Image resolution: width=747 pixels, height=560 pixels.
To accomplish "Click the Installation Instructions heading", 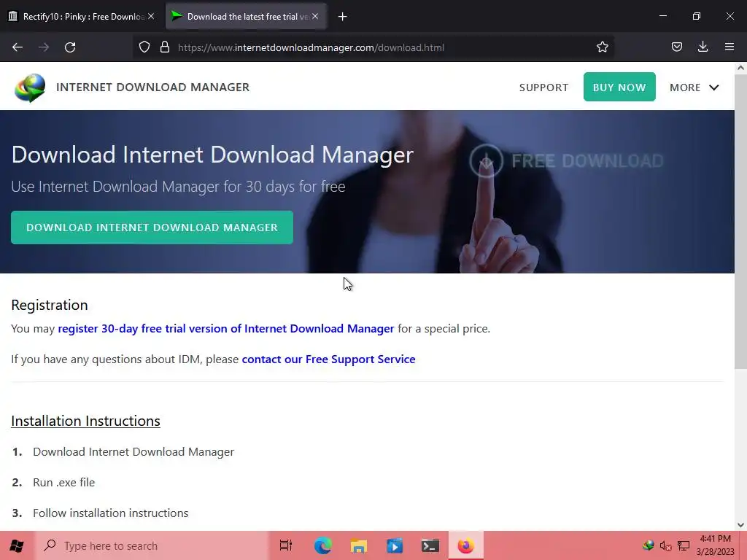I will [86, 421].
